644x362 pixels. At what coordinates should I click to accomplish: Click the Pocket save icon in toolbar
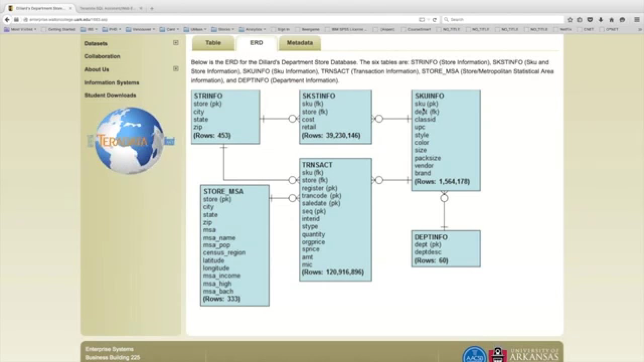[x=590, y=20]
